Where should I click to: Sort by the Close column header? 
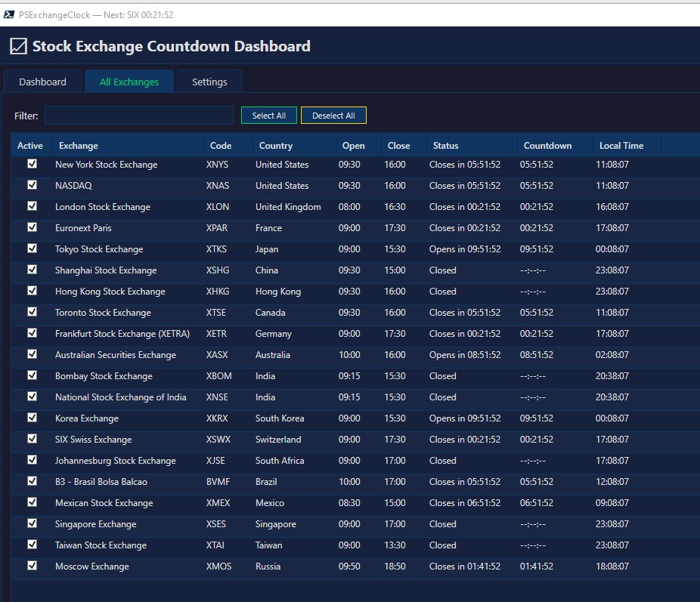pos(404,145)
